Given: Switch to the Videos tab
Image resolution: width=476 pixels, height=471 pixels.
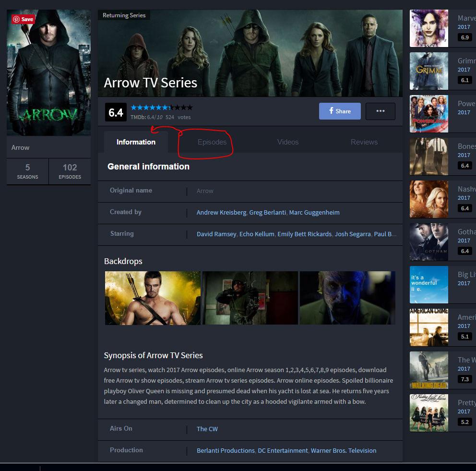Looking at the screenshot, I should click(288, 142).
